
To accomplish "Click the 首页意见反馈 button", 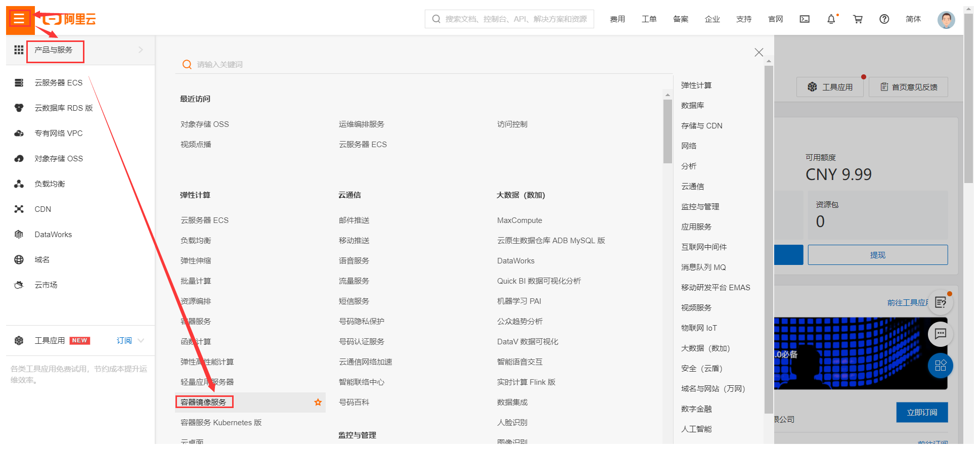I will coord(908,87).
